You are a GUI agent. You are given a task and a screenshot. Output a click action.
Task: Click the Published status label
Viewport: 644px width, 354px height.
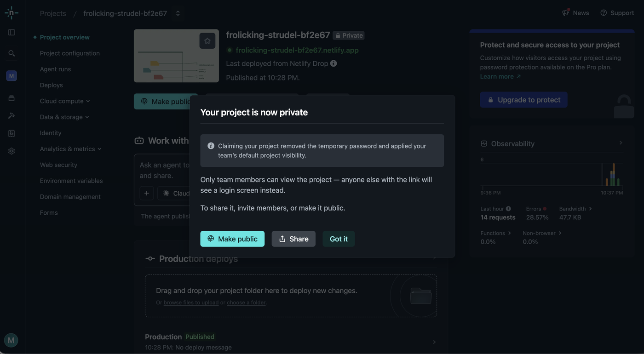coord(200,337)
